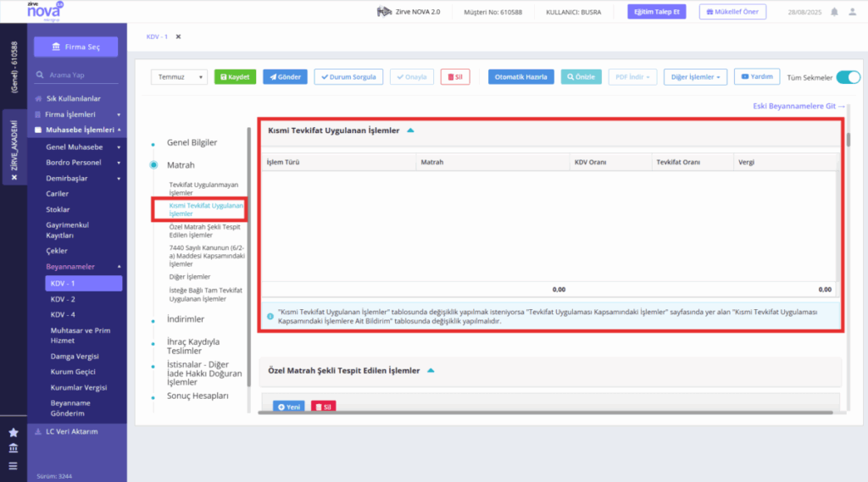The height and width of the screenshot is (482, 868).
Task: Collapse the Kısmi Tevkifat Uygulanan İşlemler section
Action: pyautogui.click(x=410, y=130)
